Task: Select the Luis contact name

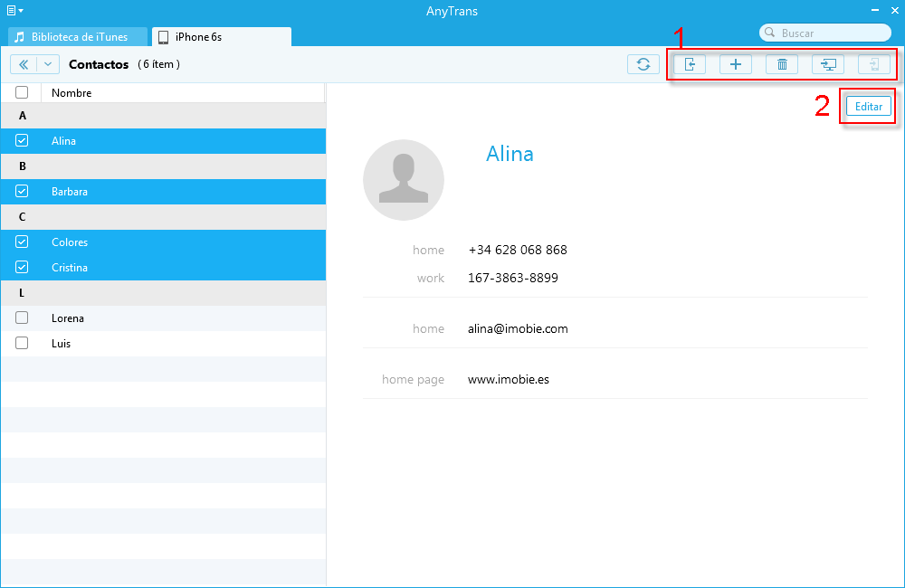Action: click(x=61, y=344)
